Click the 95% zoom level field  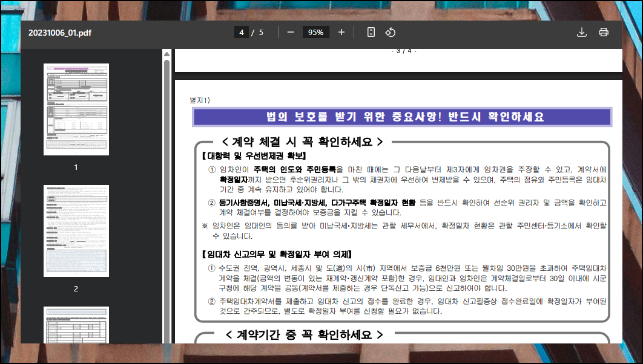(316, 32)
